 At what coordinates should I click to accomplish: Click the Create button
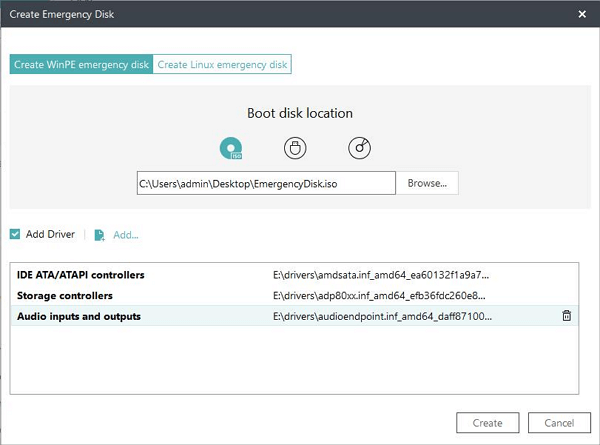488,423
